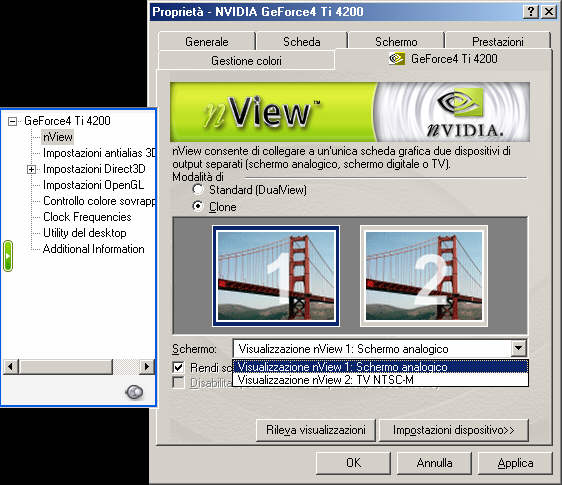
Task: Click the Applica button
Action: coord(515,463)
